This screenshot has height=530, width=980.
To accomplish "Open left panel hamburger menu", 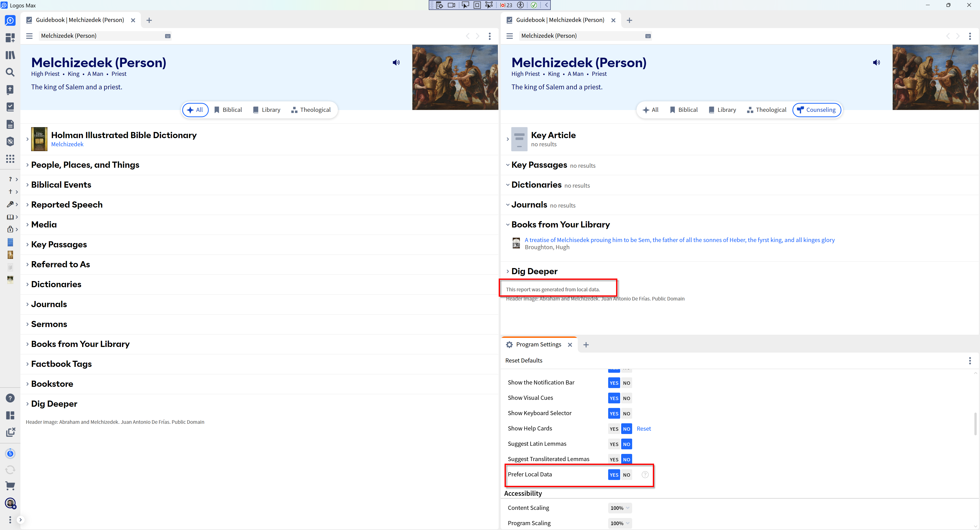I will click(x=29, y=36).
